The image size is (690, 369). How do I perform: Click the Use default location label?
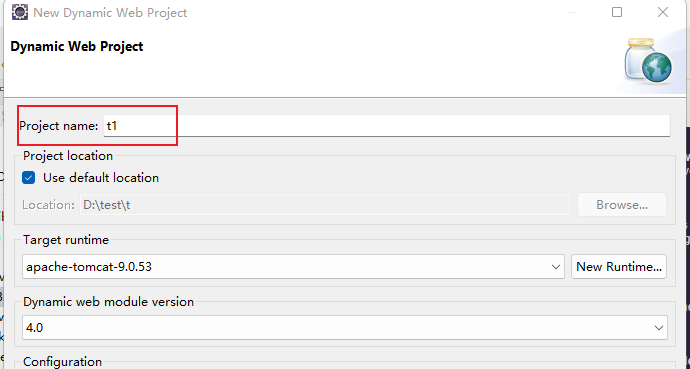coord(101,178)
